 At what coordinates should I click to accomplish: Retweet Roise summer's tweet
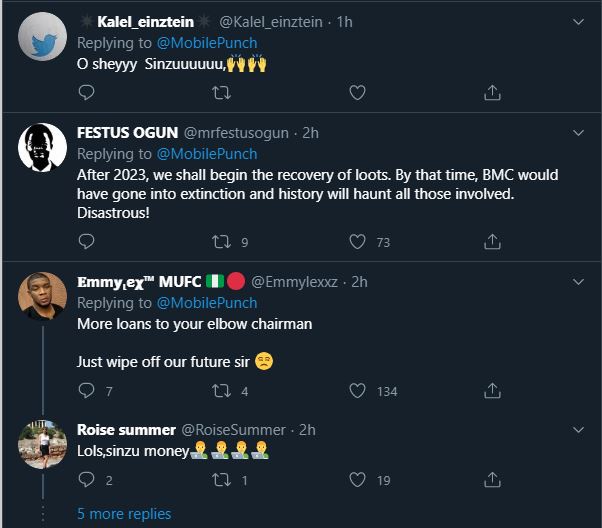tap(222, 480)
